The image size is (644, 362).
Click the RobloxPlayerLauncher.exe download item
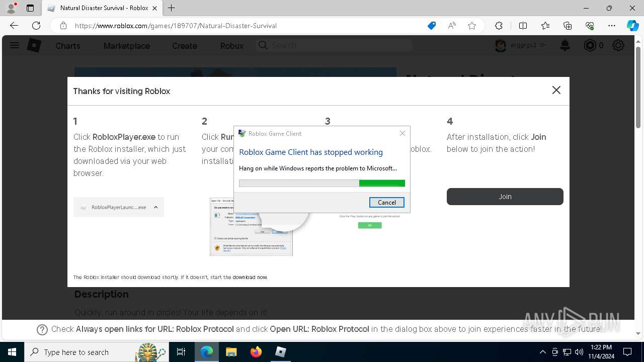coord(119,207)
